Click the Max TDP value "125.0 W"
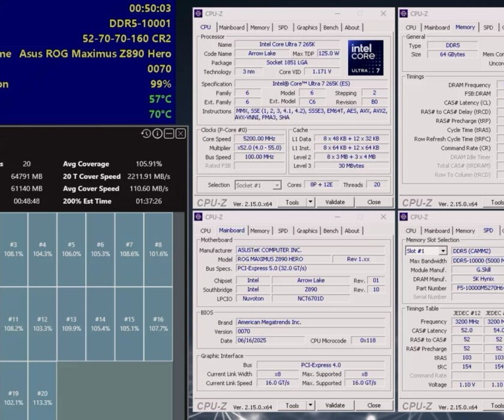The width and height of the screenshot is (504, 420). click(x=329, y=53)
